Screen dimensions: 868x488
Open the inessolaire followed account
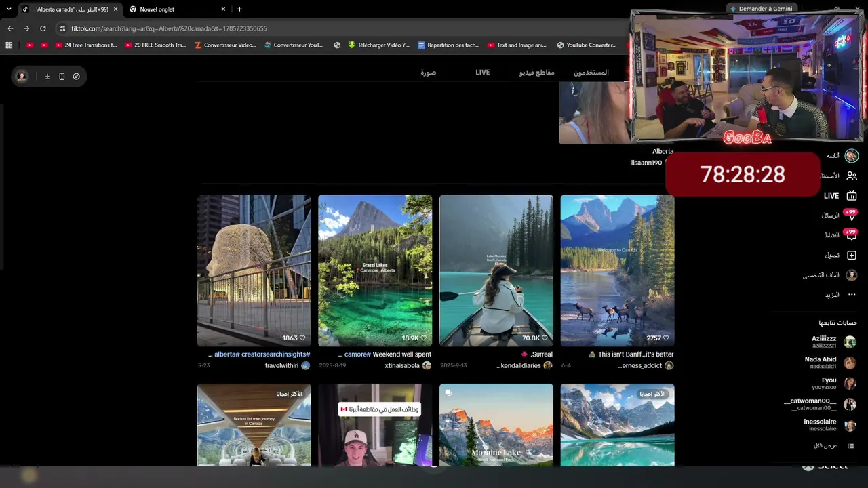(830, 425)
